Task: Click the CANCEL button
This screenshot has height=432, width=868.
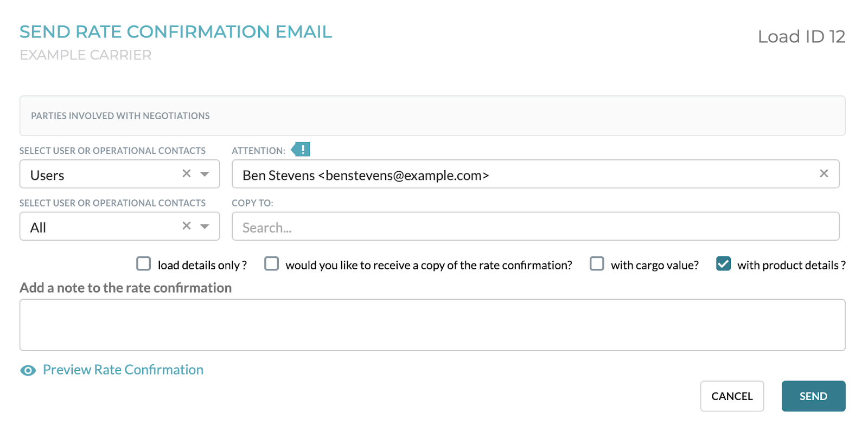Action: (x=732, y=396)
